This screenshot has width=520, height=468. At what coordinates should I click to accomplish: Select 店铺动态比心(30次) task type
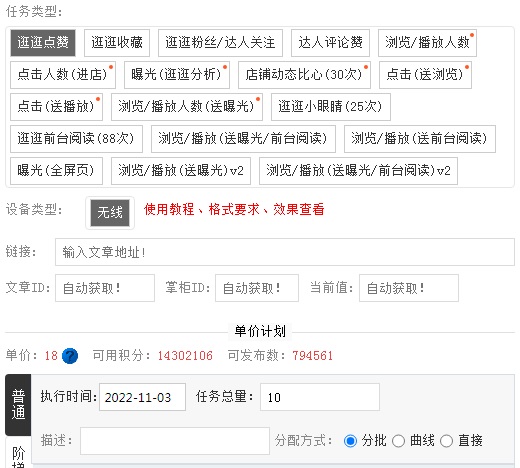304,75
